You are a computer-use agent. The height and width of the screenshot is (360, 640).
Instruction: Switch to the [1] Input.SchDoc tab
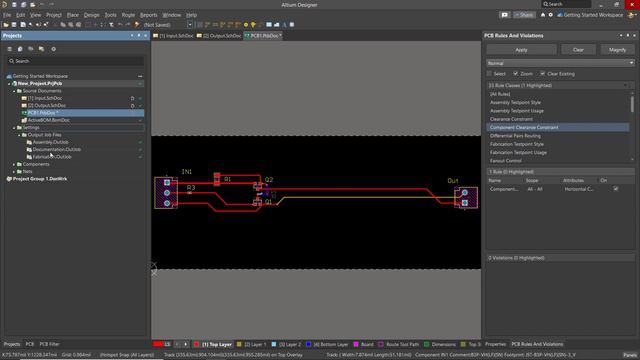(173, 36)
